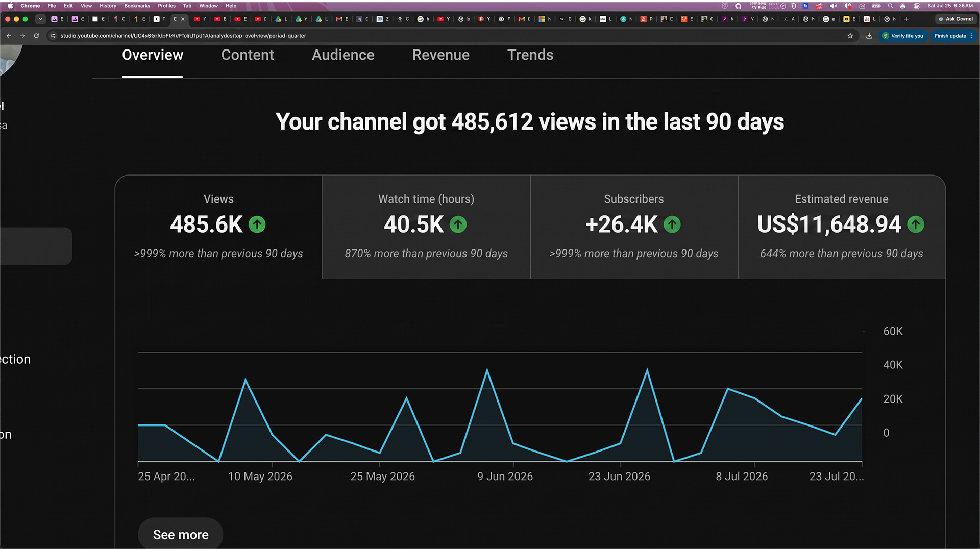Open the Chrome downloads icon
This screenshot has height=551, width=980.
(869, 36)
